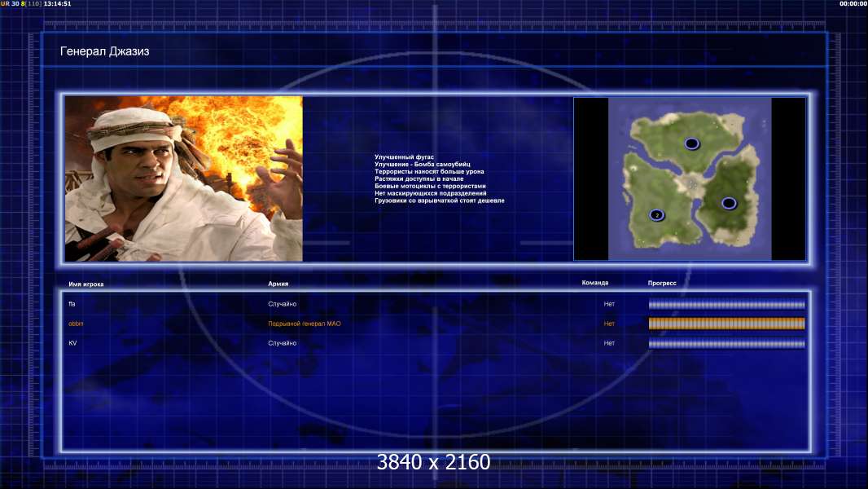Click the line "Улучшенный фугас"

[404, 157]
